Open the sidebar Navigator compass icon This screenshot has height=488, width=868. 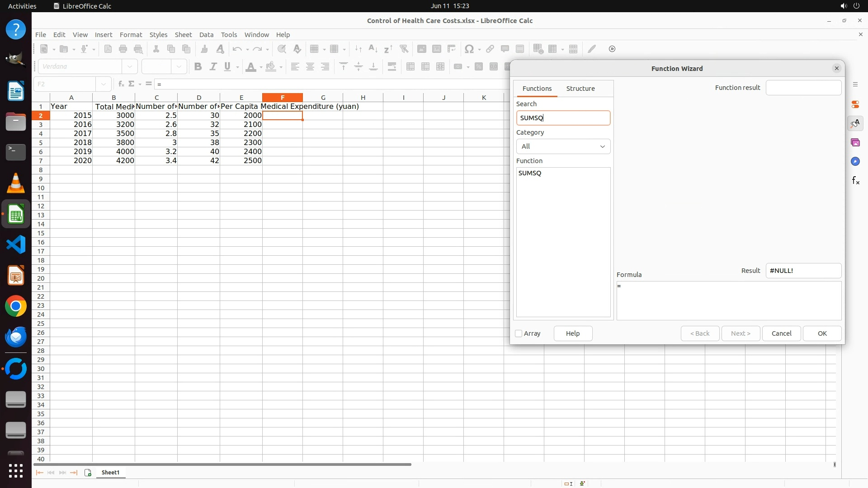(x=855, y=162)
